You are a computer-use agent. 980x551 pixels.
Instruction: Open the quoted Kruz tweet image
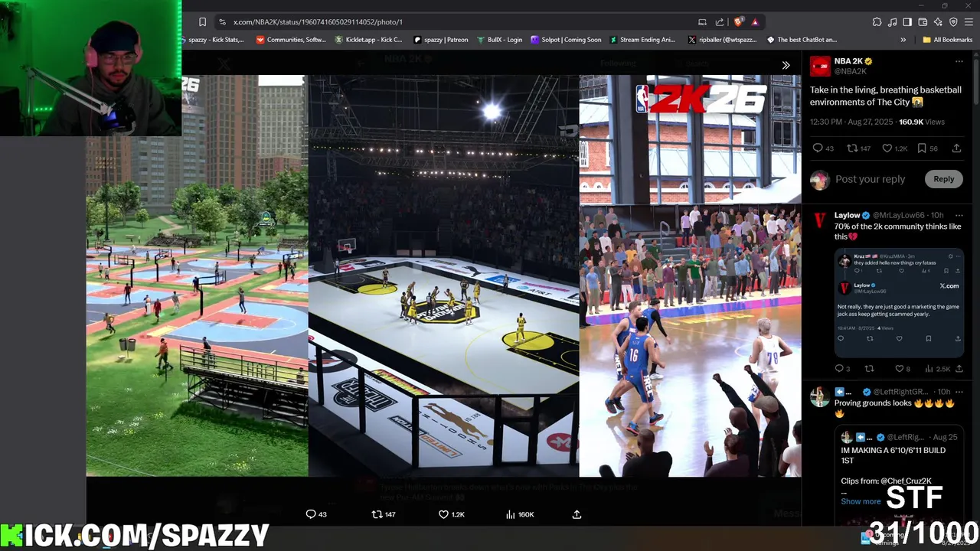(899, 302)
